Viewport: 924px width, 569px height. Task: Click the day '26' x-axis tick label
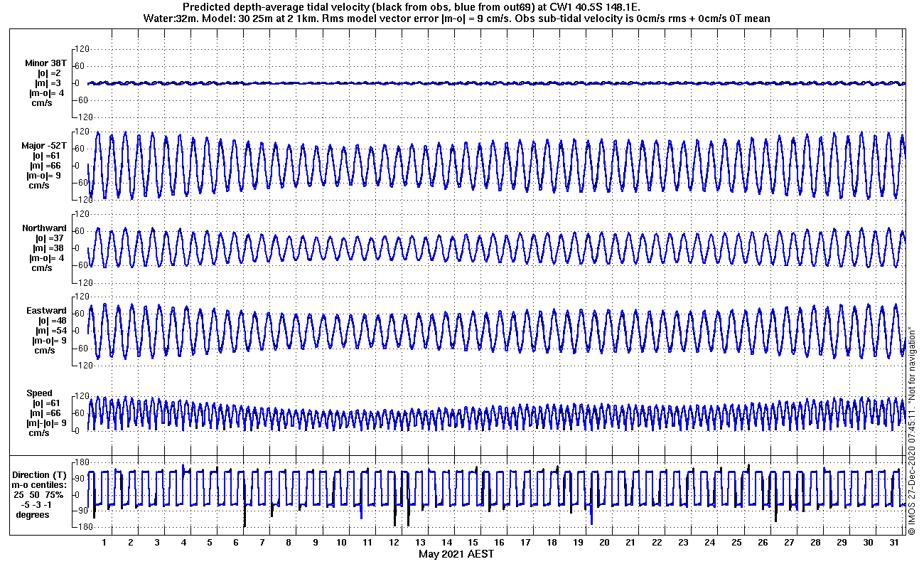click(762, 543)
